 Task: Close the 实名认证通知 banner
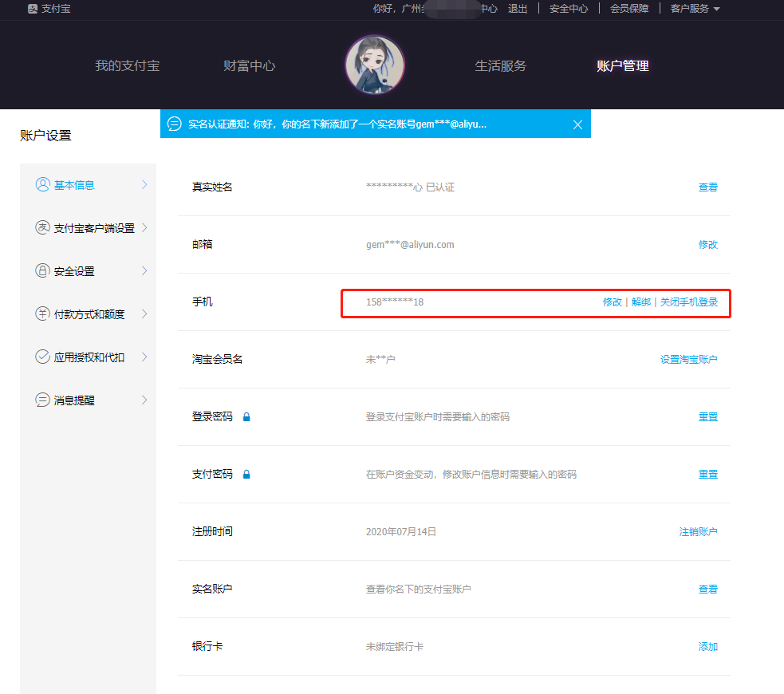tap(577, 124)
